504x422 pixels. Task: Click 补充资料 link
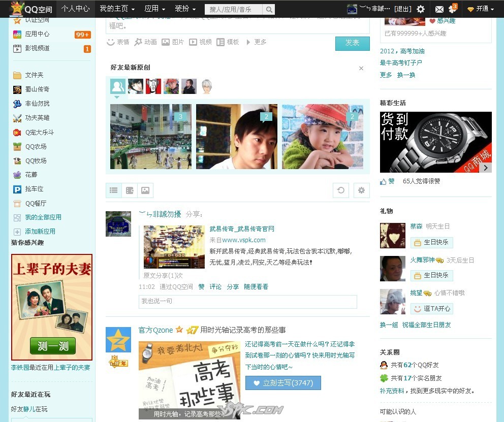click(392, 391)
